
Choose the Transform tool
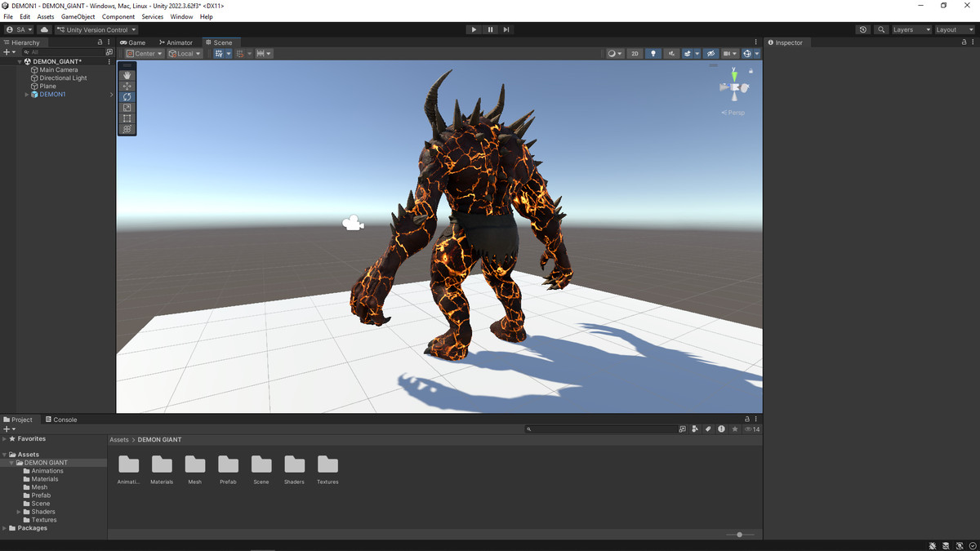click(127, 129)
